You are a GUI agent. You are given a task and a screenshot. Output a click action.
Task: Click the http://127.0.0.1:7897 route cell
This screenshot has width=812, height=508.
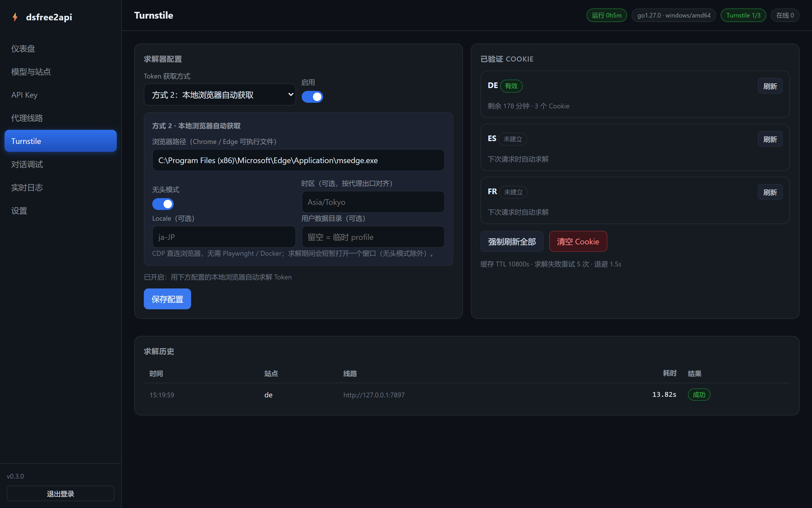374,395
